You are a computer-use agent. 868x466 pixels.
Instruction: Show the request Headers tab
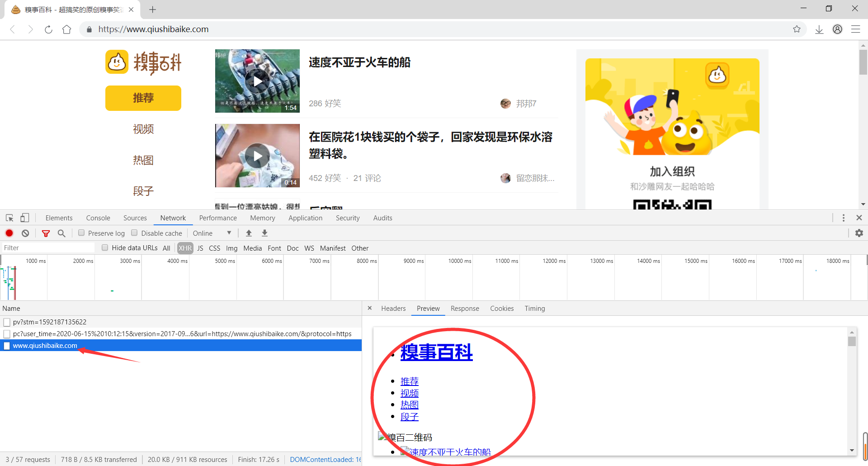point(393,309)
